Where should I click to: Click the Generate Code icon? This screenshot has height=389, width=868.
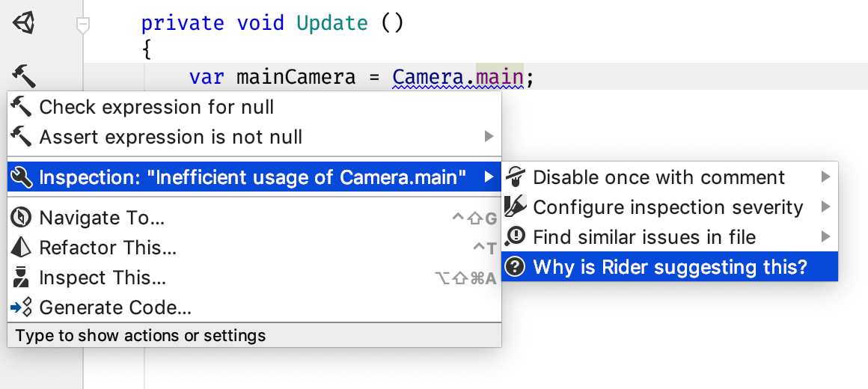pyautogui.click(x=22, y=307)
